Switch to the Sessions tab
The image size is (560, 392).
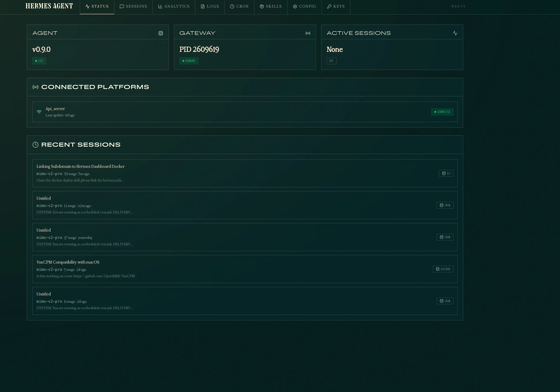click(133, 7)
